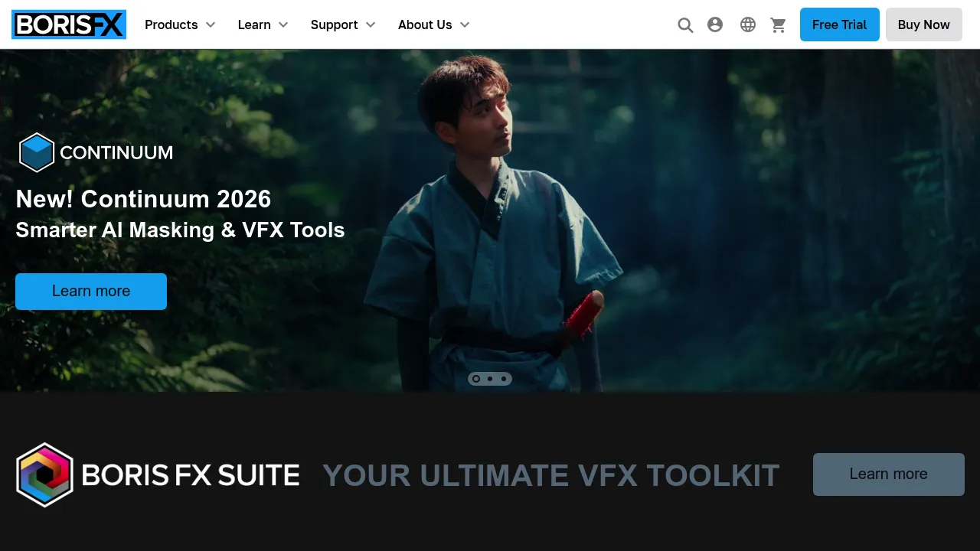Open the shopping cart icon
This screenshot has width=980, height=551.
coord(779,25)
